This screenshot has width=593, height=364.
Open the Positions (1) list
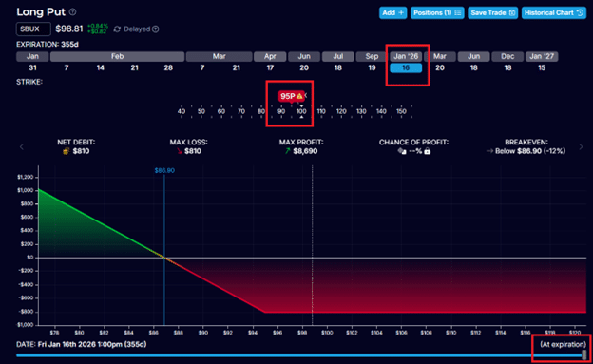coord(437,13)
